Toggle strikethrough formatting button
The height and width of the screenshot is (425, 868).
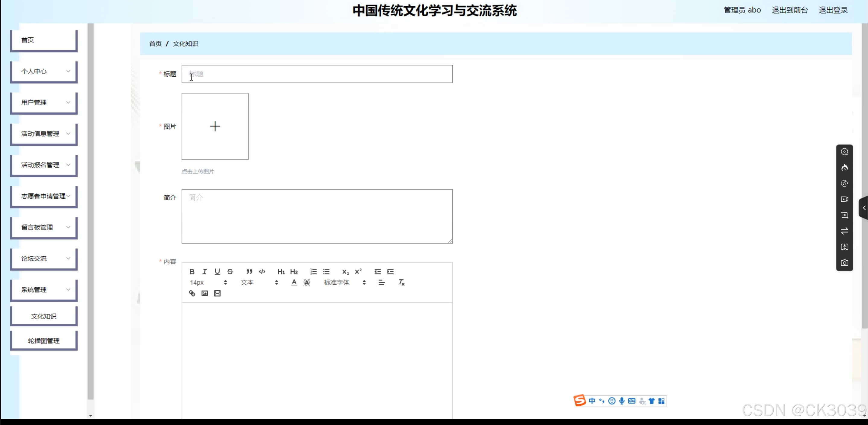tap(230, 272)
